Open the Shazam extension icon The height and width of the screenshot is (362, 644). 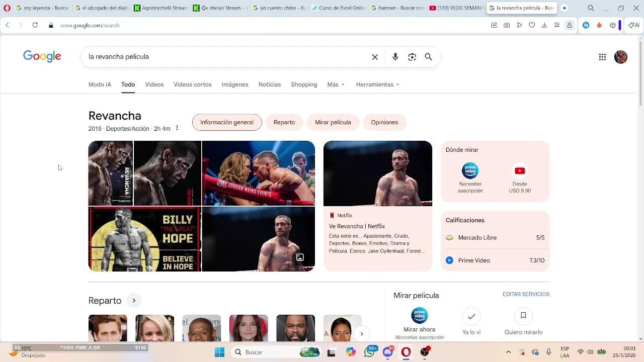[x=586, y=25]
